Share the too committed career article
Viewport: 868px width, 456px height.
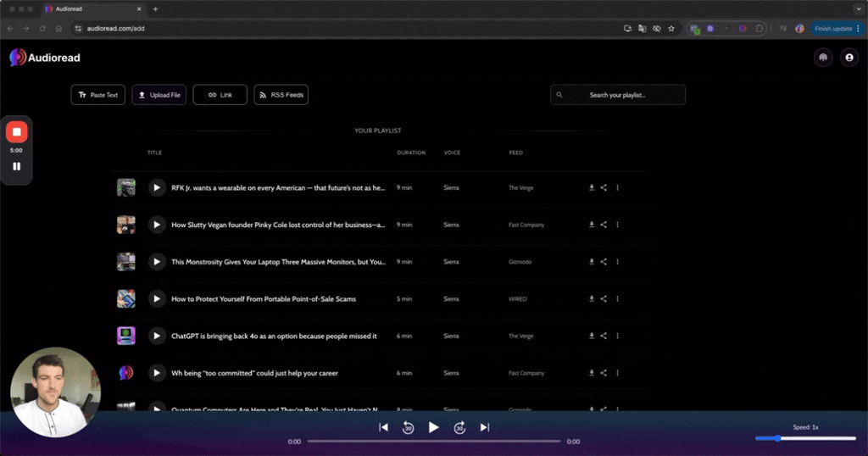coord(604,373)
